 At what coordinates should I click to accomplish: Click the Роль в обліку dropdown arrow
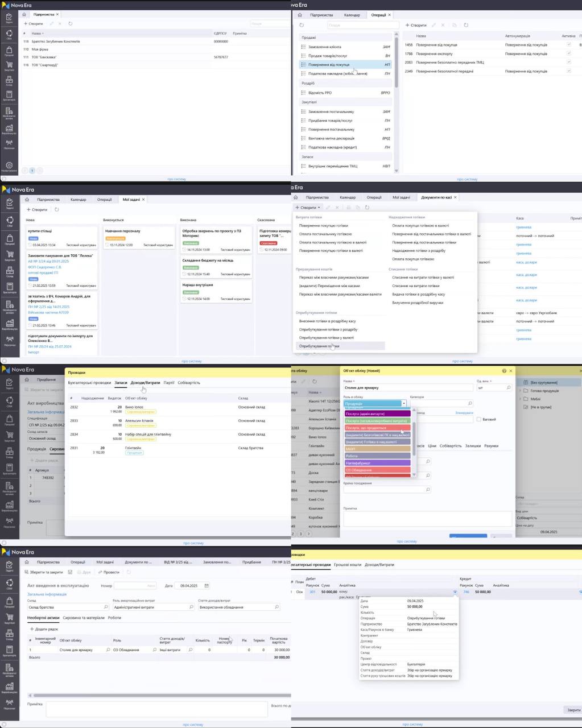click(404, 403)
